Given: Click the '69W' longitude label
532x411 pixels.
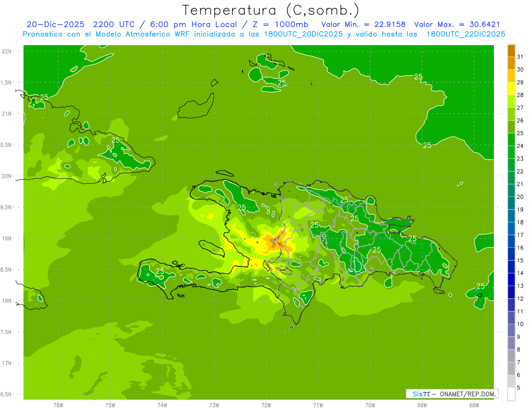Looking at the screenshot, I should pyautogui.click(x=422, y=405).
